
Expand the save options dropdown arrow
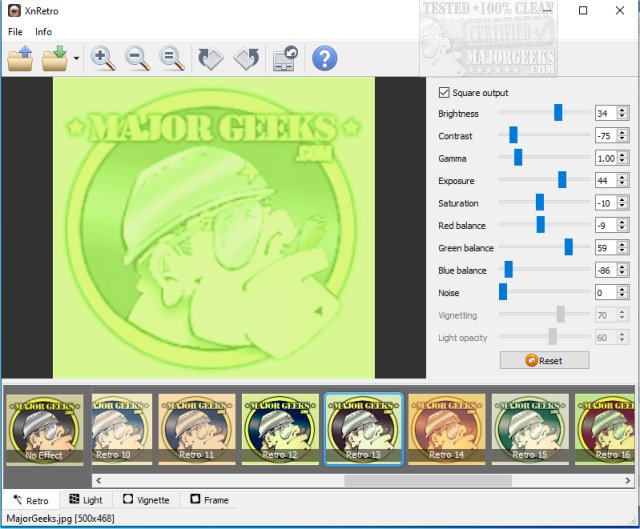point(76,59)
